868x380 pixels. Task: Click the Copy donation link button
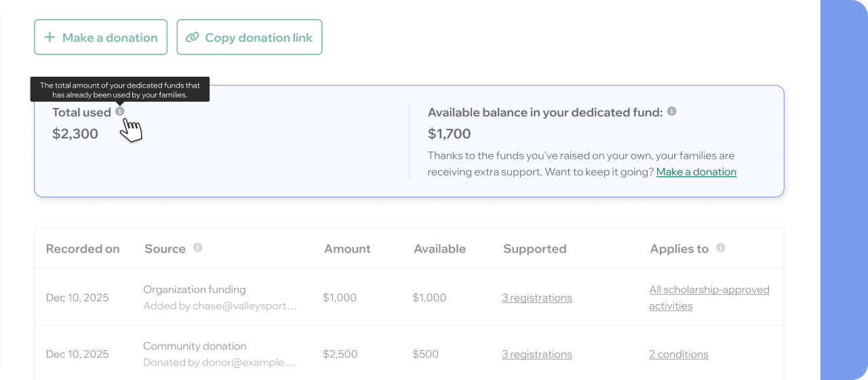click(x=250, y=37)
